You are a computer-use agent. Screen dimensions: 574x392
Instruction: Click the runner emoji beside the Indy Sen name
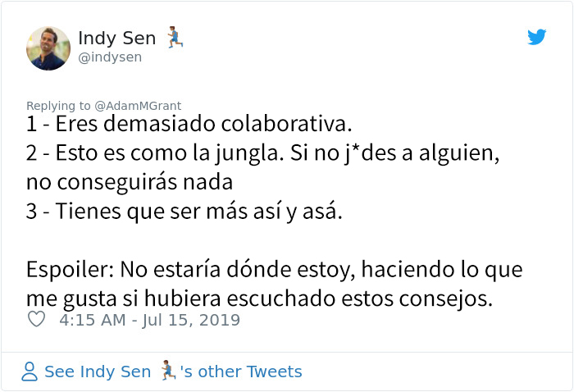tap(175, 37)
